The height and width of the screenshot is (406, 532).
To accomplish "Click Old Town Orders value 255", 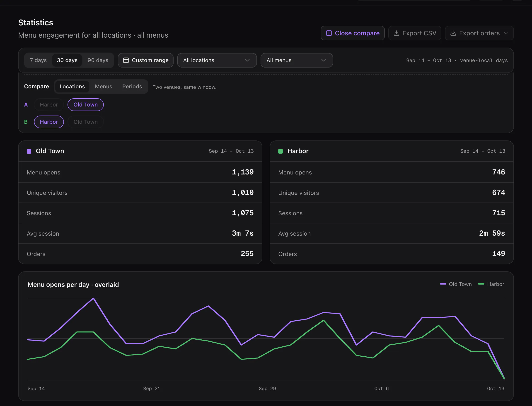I will (x=247, y=254).
